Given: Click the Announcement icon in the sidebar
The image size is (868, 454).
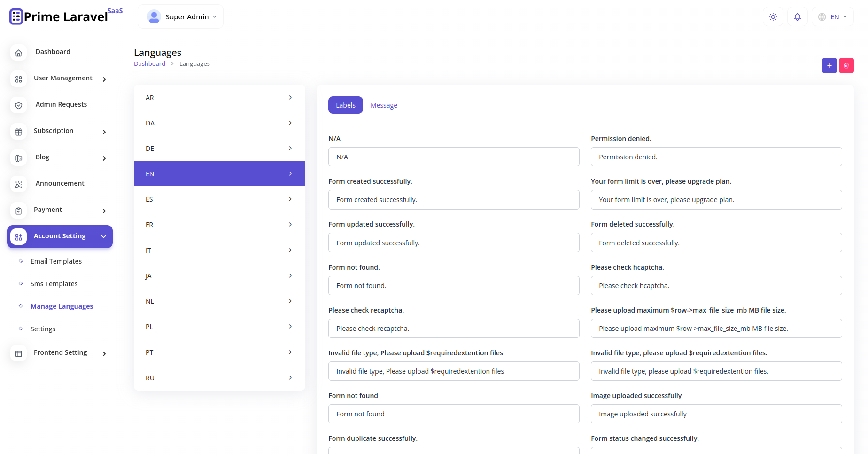Looking at the screenshot, I should point(18,184).
